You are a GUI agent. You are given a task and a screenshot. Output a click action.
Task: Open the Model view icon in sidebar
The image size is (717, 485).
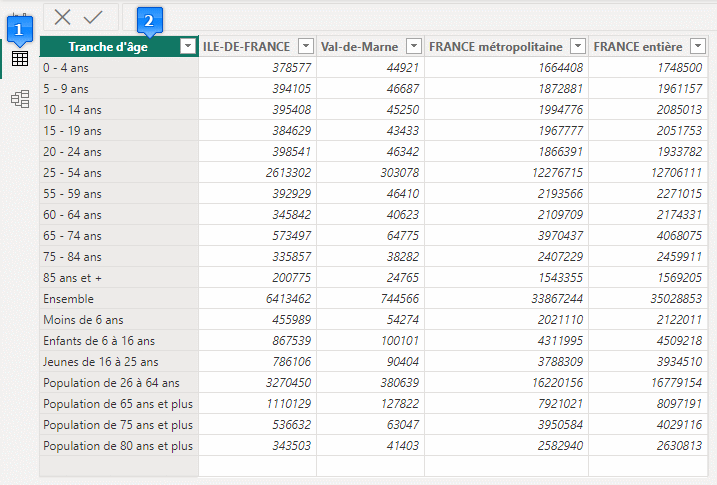[19, 98]
